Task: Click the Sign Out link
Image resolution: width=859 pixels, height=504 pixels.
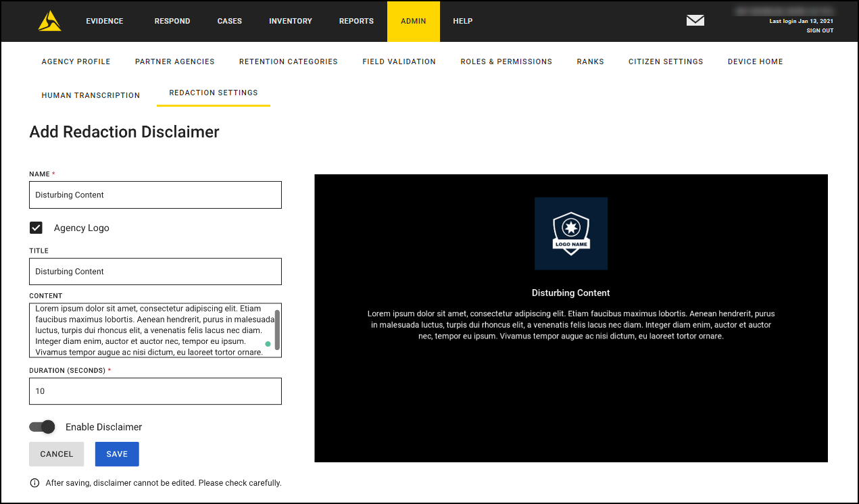Action: pos(819,30)
